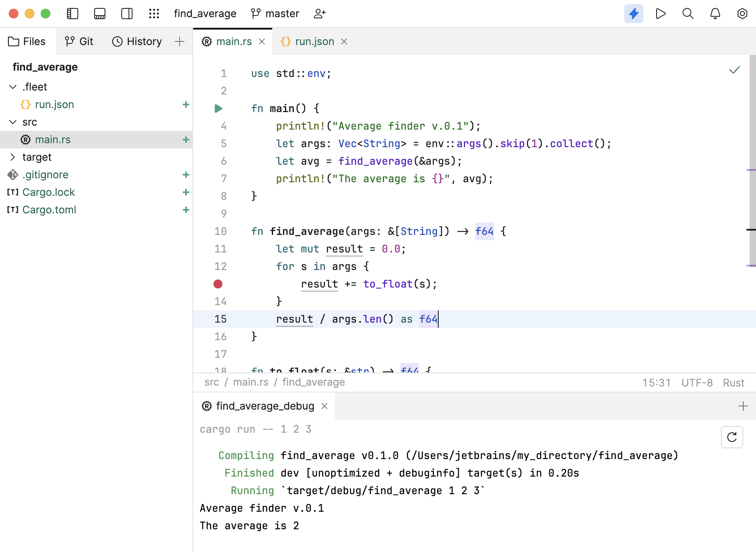Viewport: 756px width, 552px height.
Task: Open the History tab
Action: [x=137, y=41]
